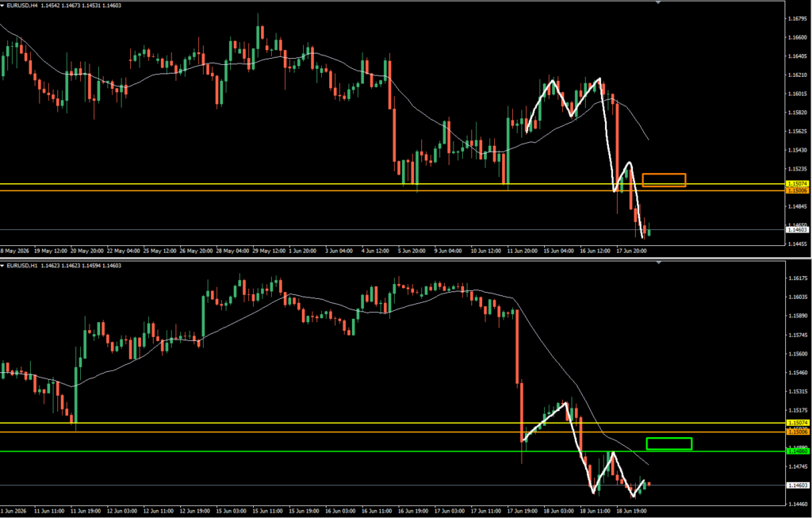
Task: Click the dropdown triangle beside EURUSD,H1 title
Action: [2, 266]
